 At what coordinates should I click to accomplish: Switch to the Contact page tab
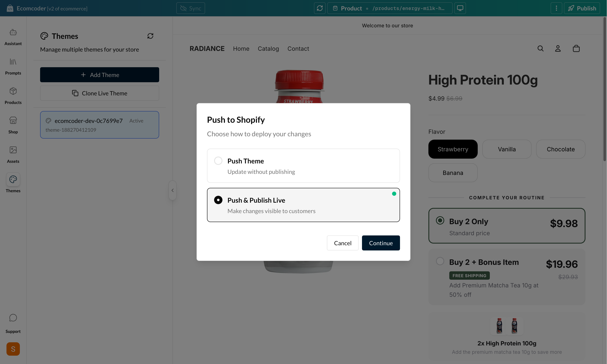pos(298,49)
